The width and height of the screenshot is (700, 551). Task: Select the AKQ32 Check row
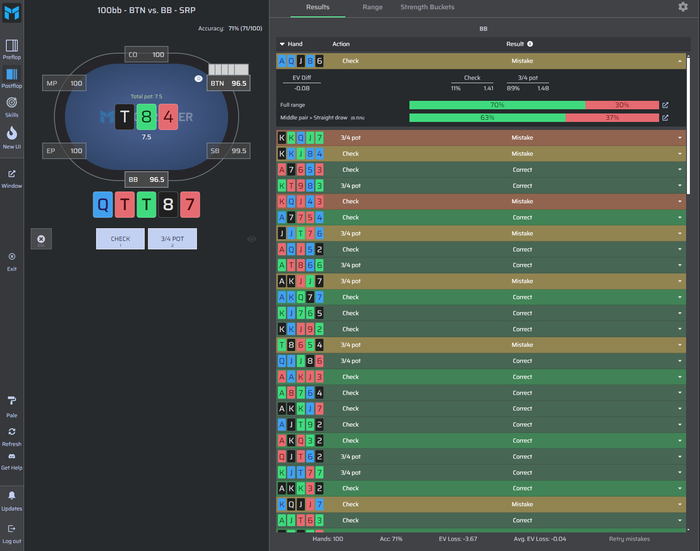coord(481,441)
